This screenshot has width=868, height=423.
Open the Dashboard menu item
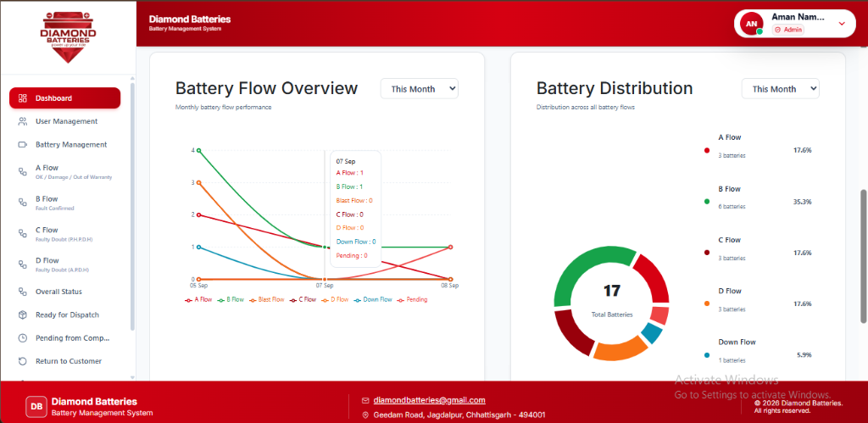pos(64,98)
